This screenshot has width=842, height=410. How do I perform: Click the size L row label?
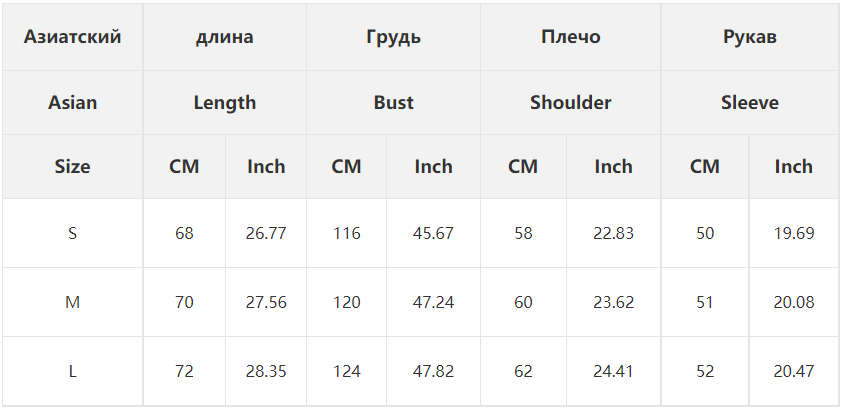click(72, 371)
